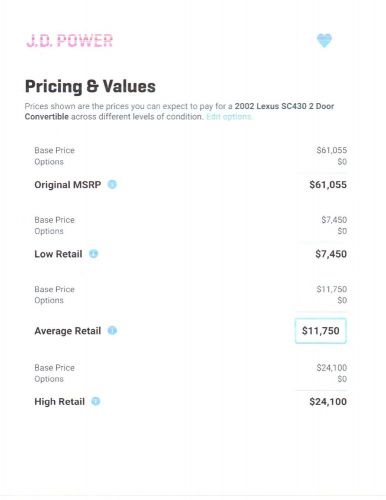The height and width of the screenshot is (500, 386).
Task: Tap the blue heart favorite icon
Action: pyautogui.click(x=324, y=41)
